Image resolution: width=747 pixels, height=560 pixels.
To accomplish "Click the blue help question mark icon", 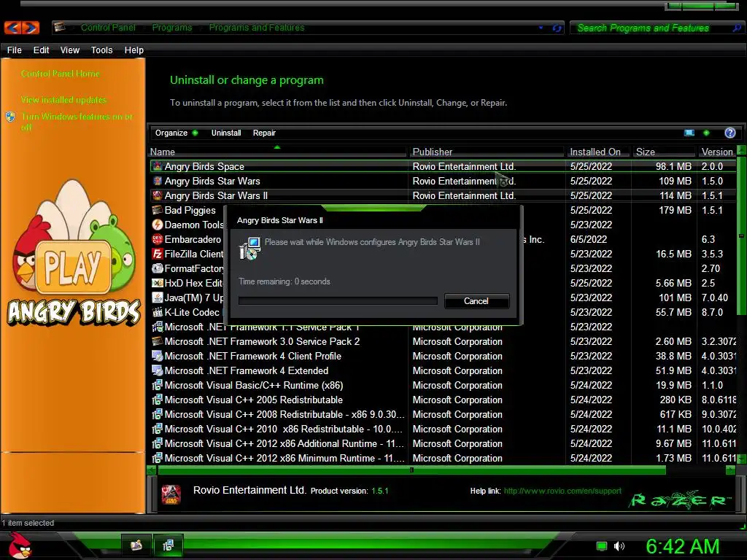I will coord(729,133).
